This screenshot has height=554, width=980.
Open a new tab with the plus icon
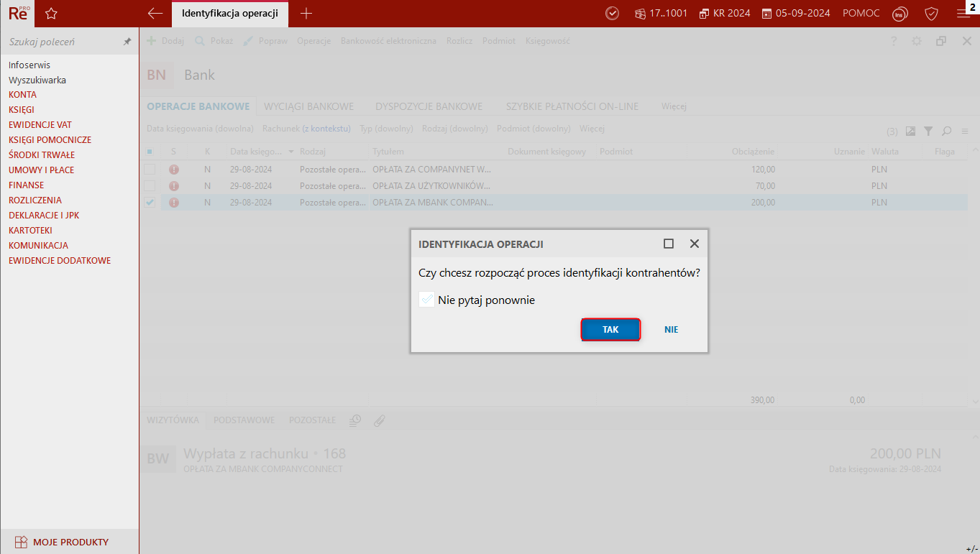tap(306, 13)
